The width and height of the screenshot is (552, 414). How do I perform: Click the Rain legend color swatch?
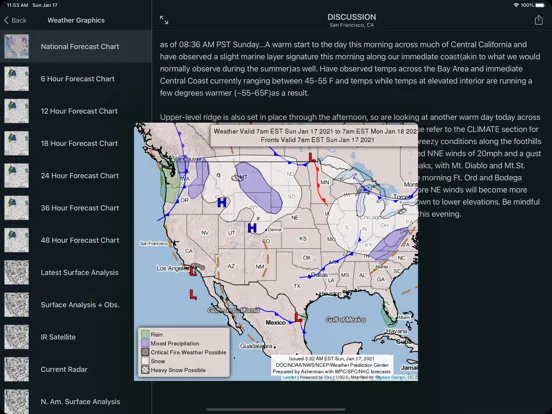[x=145, y=334]
